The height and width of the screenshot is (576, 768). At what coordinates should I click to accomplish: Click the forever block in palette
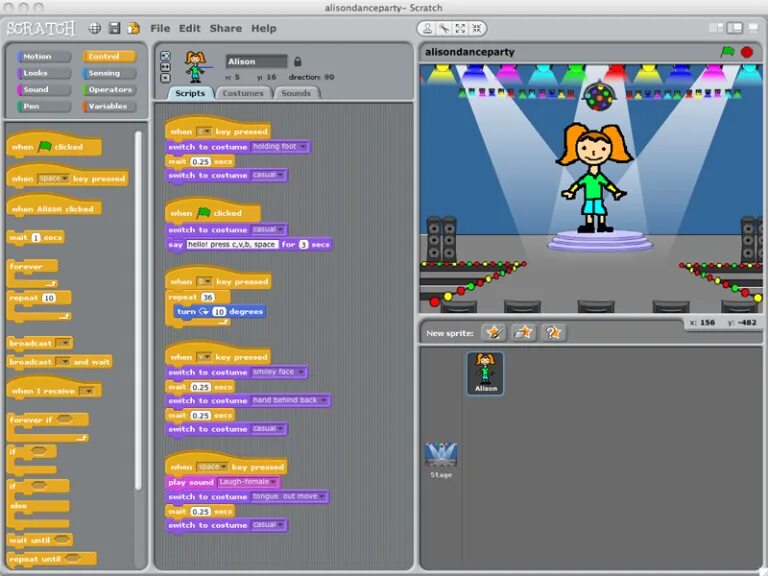(x=33, y=273)
